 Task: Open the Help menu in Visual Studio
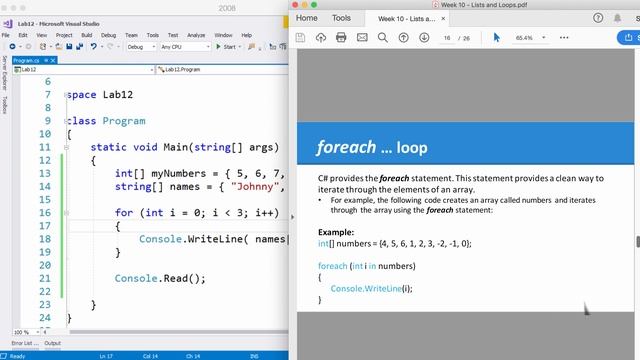[x=247, y=35]
